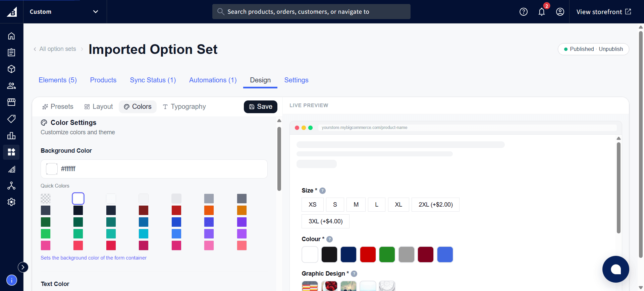Open the Financing icon in sidebar

point(11,169)
